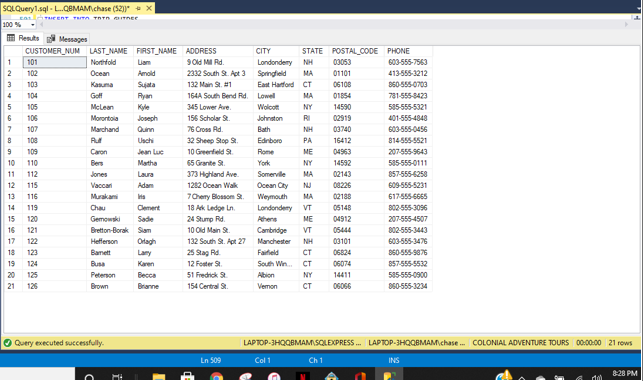Launch Google Chrome from the taskbar
This screenshot has height=381, width=643.
click(216, 376)
